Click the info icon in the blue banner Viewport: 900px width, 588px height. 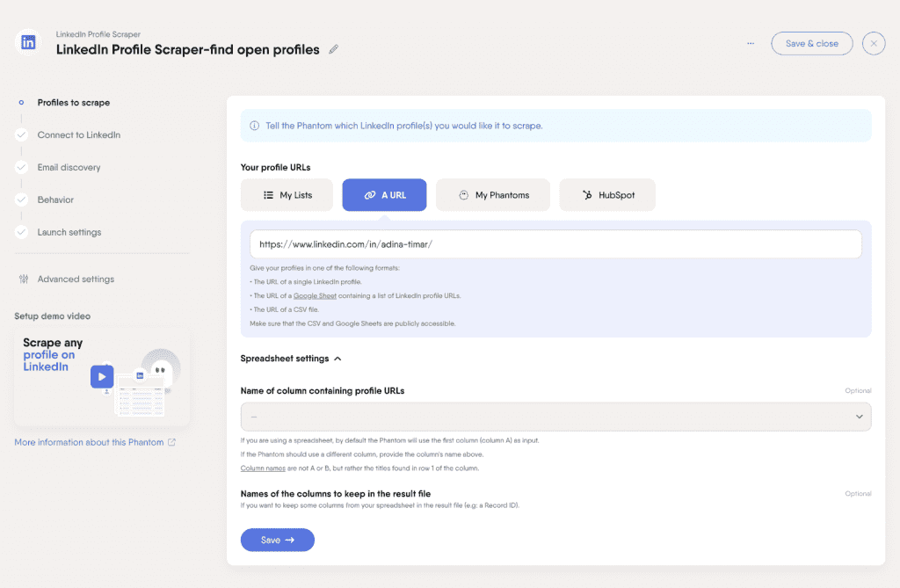[x=252, y=127]
